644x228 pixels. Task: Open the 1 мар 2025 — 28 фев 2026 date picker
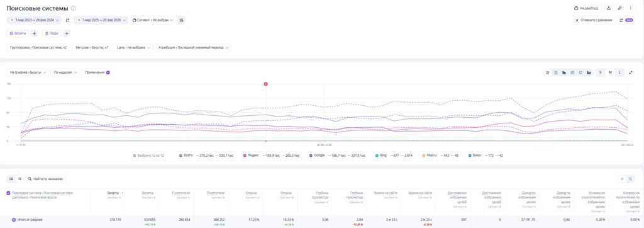[101, 20]
